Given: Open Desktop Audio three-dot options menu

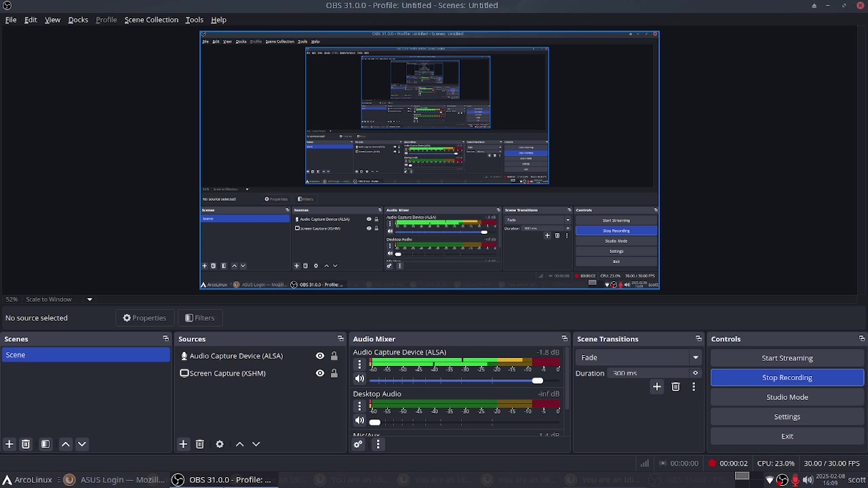Looking at the screenshot, I should (x=360, y=407).
